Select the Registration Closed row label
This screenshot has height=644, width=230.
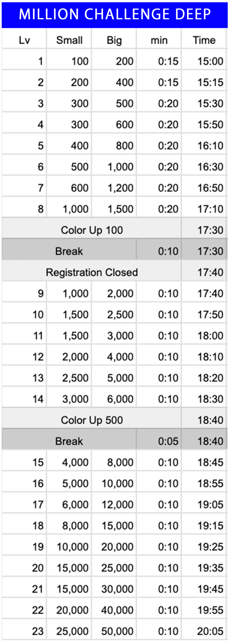pyautogui.click(x=92, y=272)
